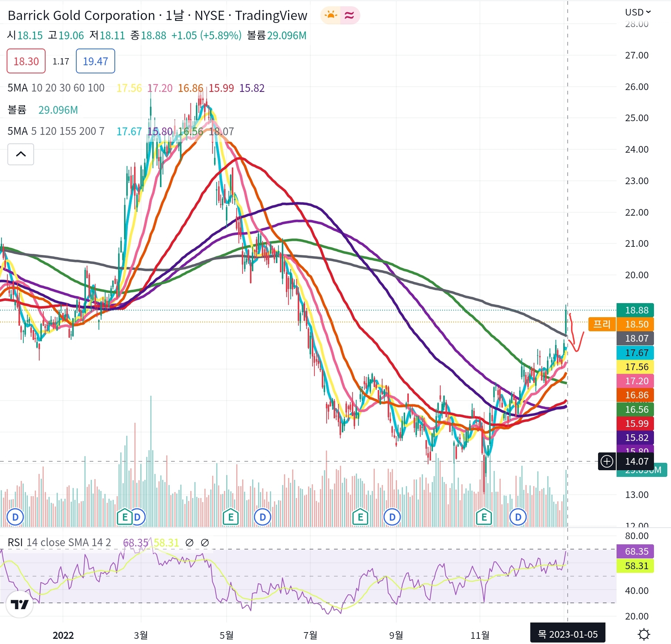This screenshot has width=671, height=644.
Task: Tap the yellow 17.56 price-scale label
Action: coord(635,367)
